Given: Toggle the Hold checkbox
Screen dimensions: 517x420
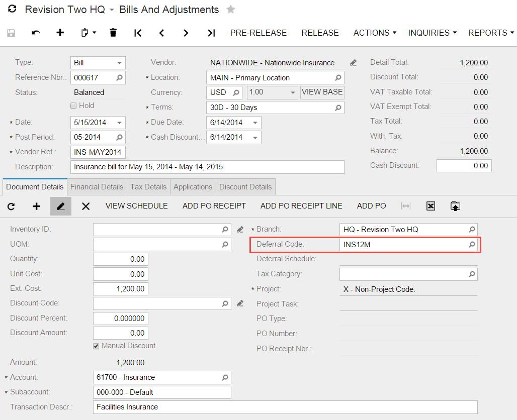Looking at the screenshot, I should point(73,106).
